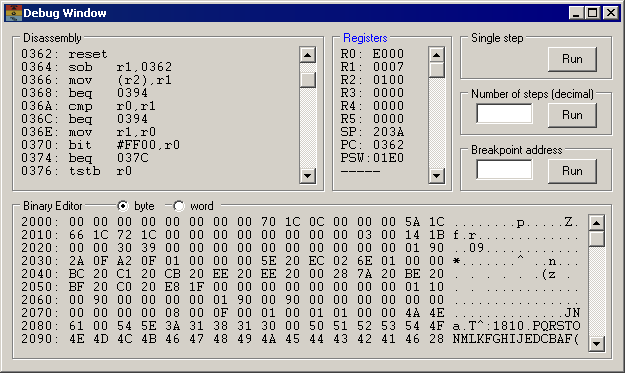Click register R4 value 0000
This screenshot has height=373, width=625.
pyautogui.click(x=388, y=106)
